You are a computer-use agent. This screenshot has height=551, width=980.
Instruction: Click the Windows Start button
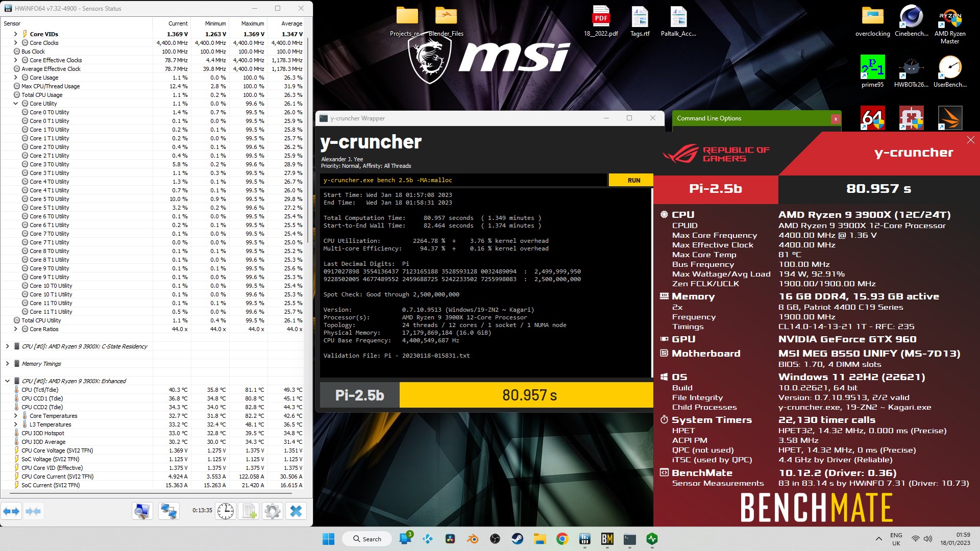328,539
